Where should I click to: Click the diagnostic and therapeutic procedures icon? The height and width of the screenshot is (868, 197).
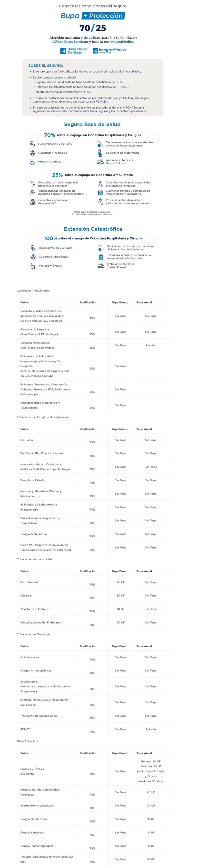100,201
